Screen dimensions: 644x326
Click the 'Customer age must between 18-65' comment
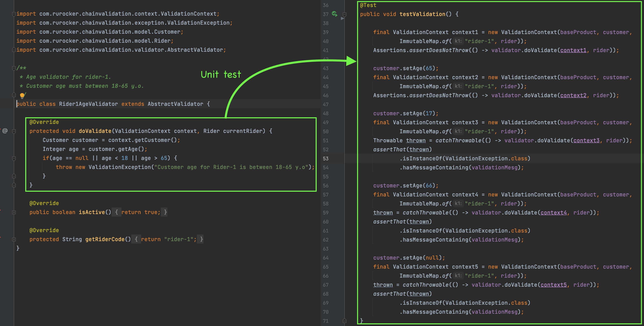tap(85, 86)
